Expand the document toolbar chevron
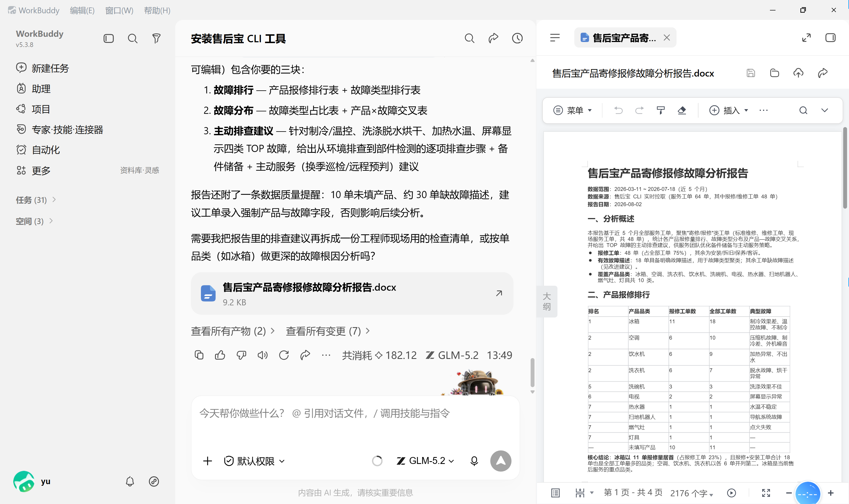This screenshot has height=504, width=849. pos(825,110)
